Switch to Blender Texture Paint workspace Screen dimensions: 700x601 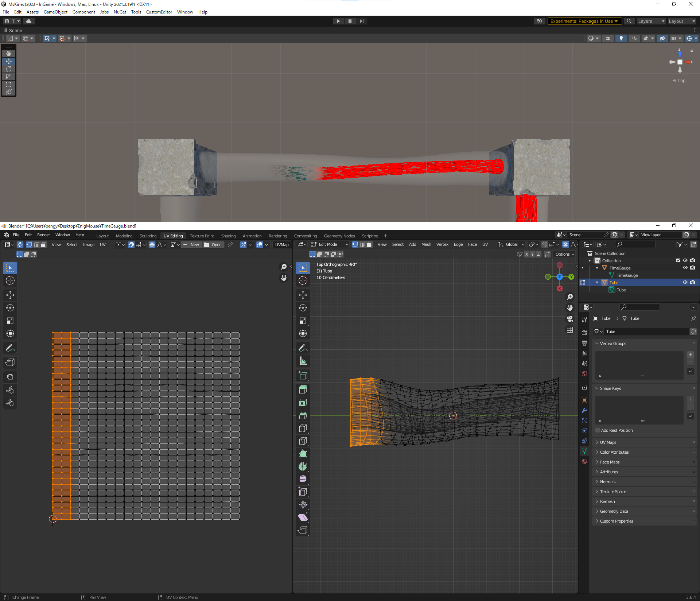(x=202, y=236)
